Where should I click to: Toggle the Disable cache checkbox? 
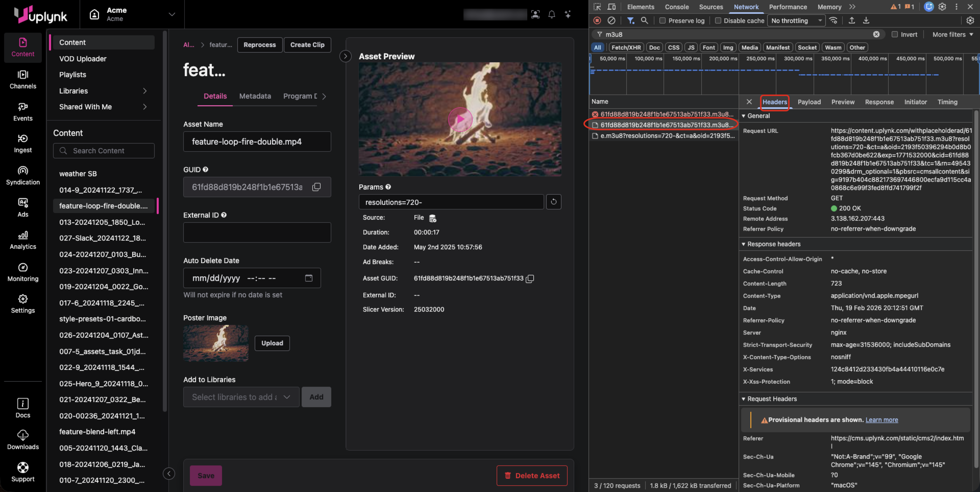[x=718, y=20]
